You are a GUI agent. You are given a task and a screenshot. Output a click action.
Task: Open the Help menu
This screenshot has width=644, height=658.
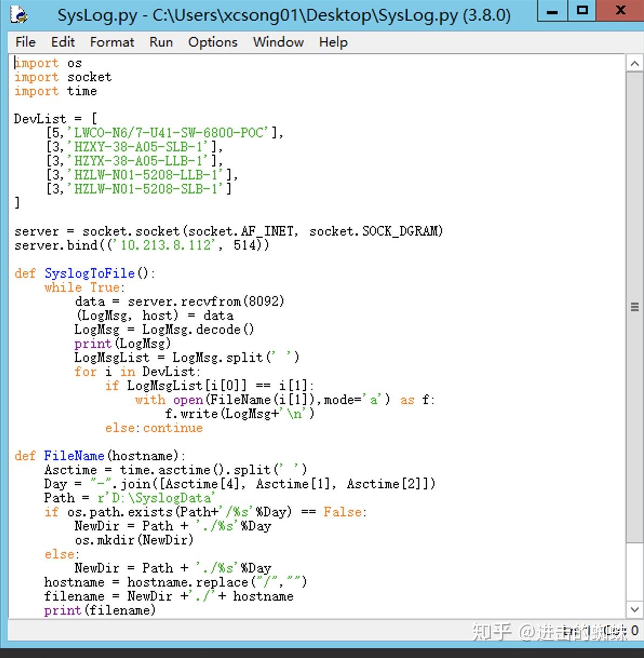click(x=332, y=42)
